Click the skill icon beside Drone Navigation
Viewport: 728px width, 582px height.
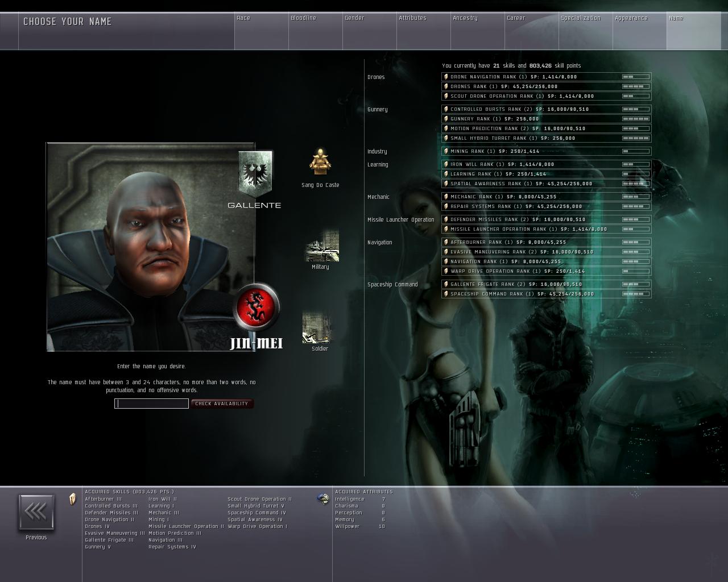pyautogui.click(x=446, y=77)
